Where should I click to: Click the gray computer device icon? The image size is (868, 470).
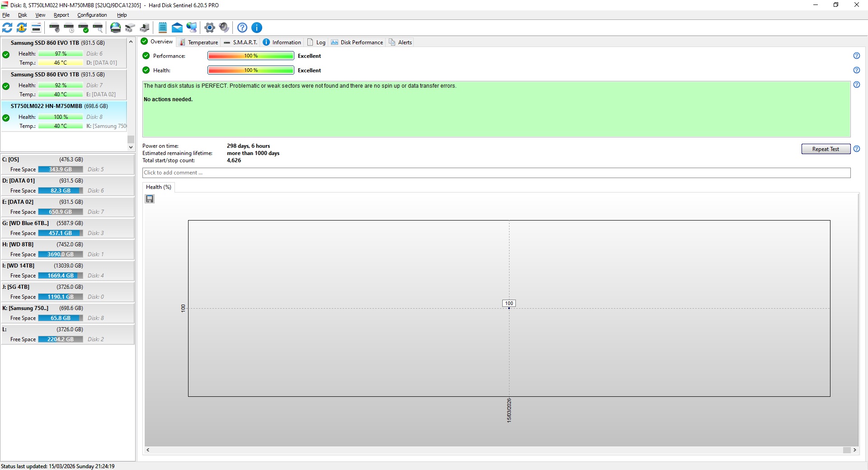145,28
